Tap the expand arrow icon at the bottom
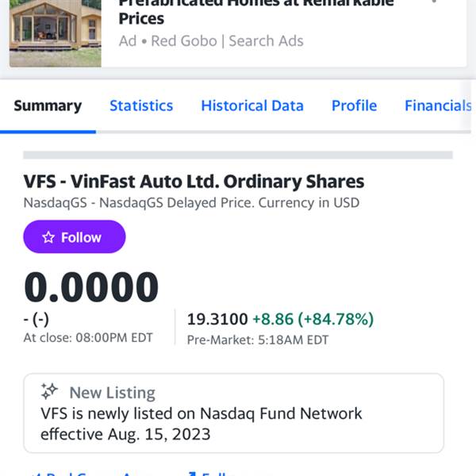The height and width of the screenshot is (476, 476). click(x=192, y=474)
